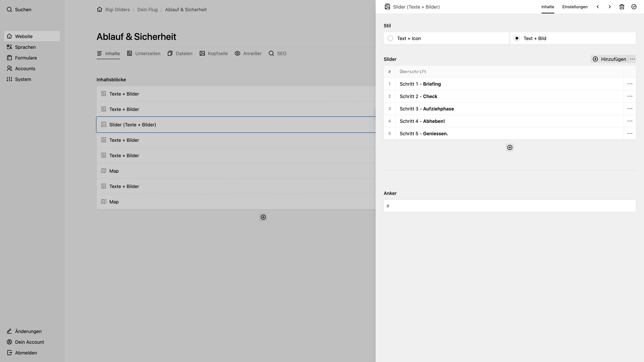Open slider options menu next to Hinzufügen
This screenshot has height=362, width=644.
click(x=632, y=59)
